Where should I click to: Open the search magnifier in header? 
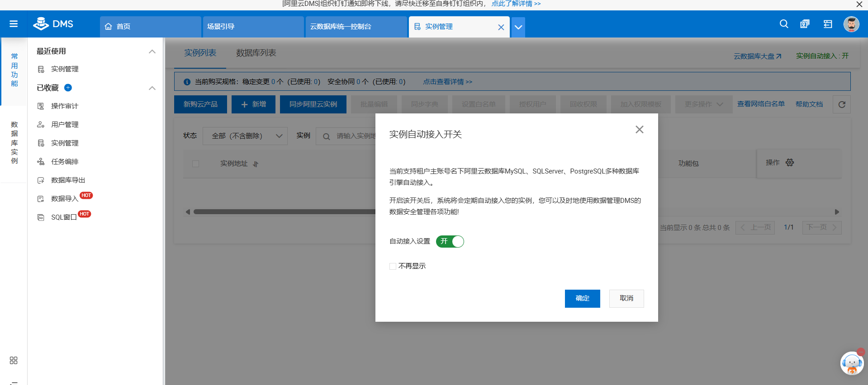point(784,24)
